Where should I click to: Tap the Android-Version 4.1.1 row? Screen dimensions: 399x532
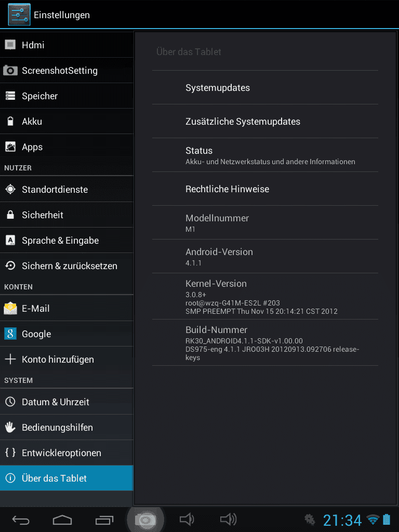coord(265,256)
